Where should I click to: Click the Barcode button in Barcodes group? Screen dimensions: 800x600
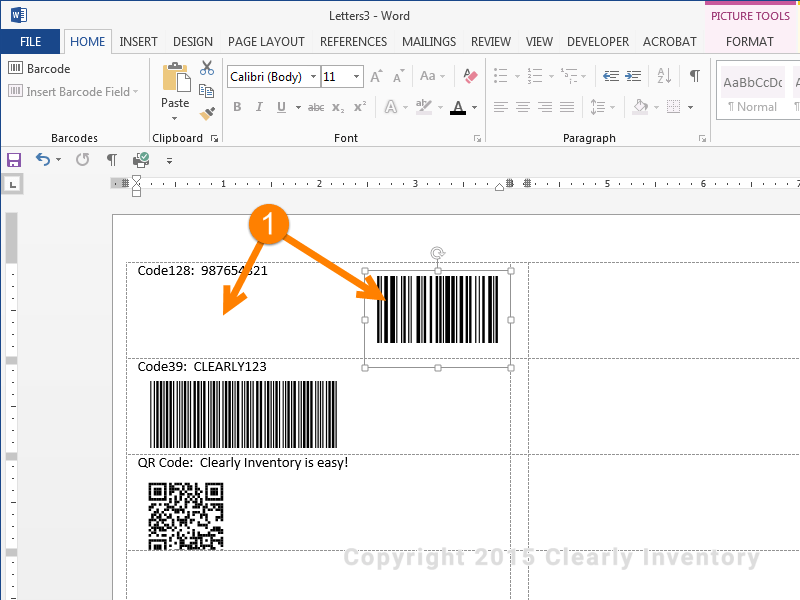[x=39, y=68]
